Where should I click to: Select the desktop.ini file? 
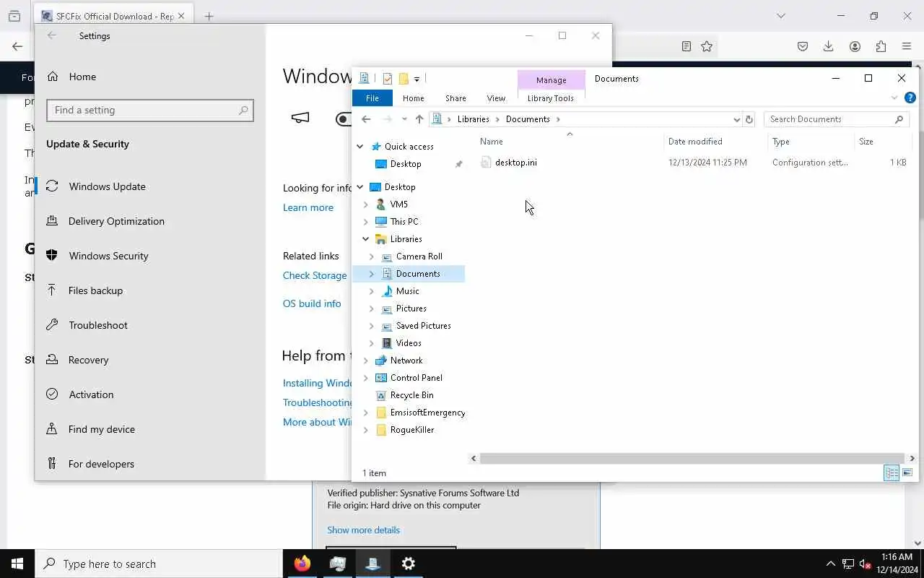click(x=515, y=163)
